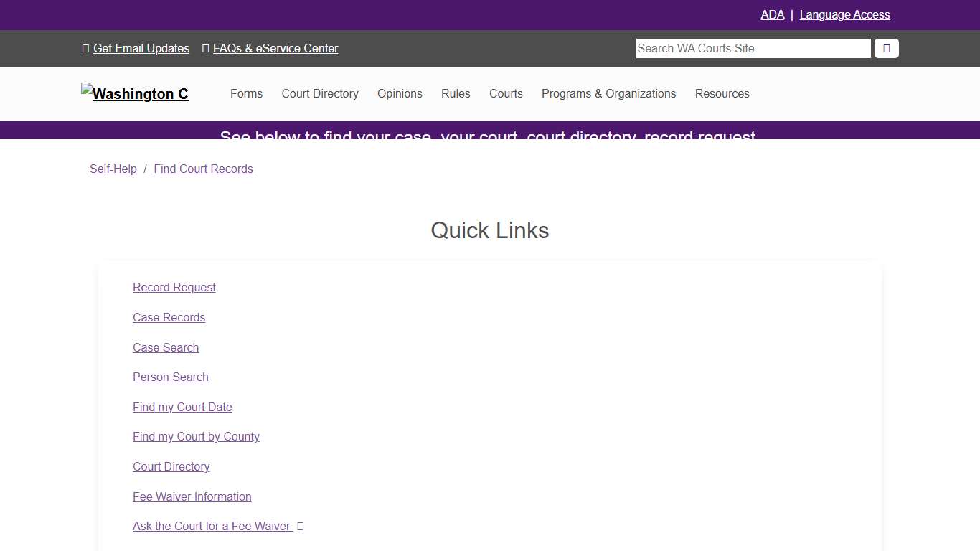Open Get Email Updates link
The image size is (980, 551).
coord(141,49)
